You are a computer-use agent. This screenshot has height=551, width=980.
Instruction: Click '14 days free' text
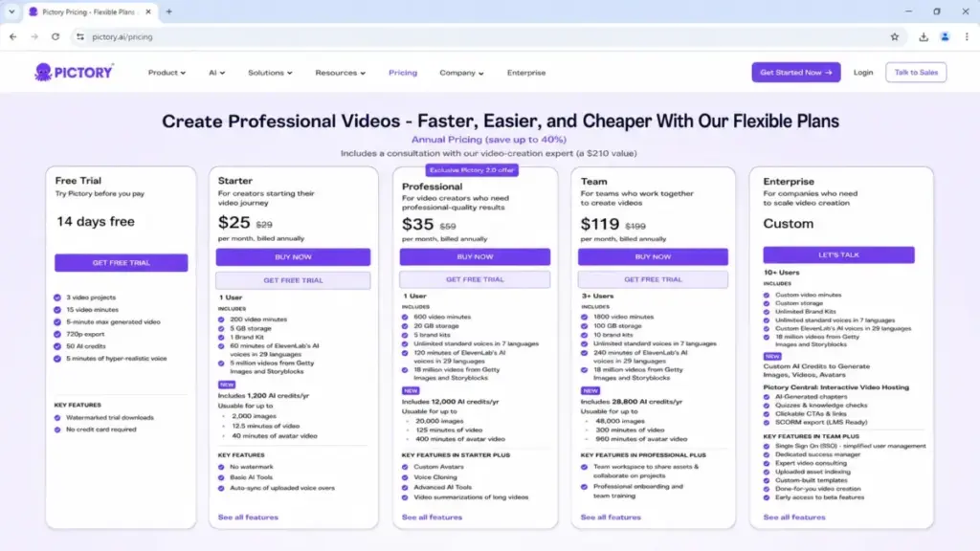(x=96, y=221)
